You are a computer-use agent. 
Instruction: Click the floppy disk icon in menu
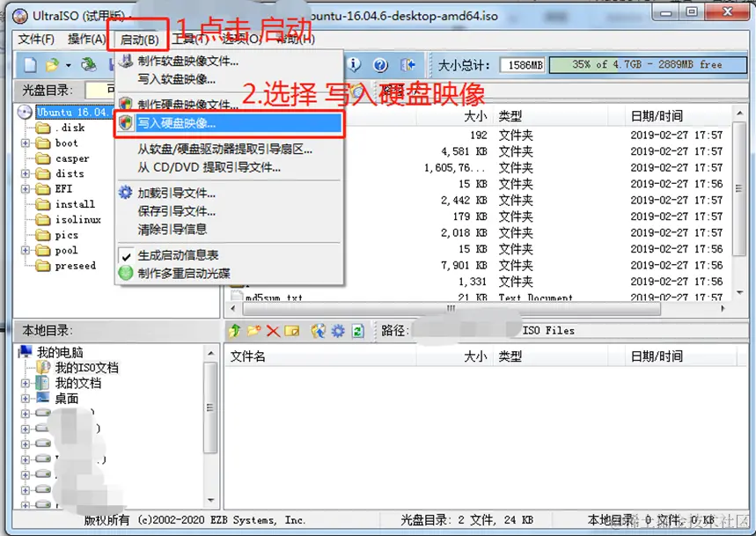tap(126, 62)
